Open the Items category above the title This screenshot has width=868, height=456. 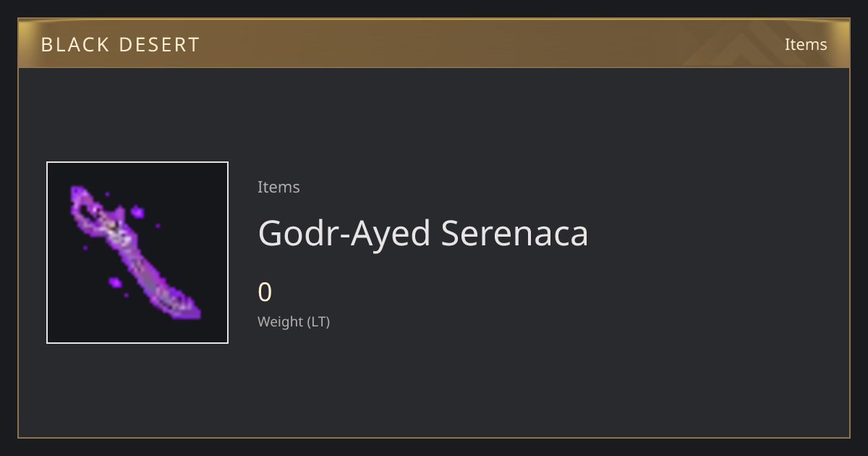(278, 187)
